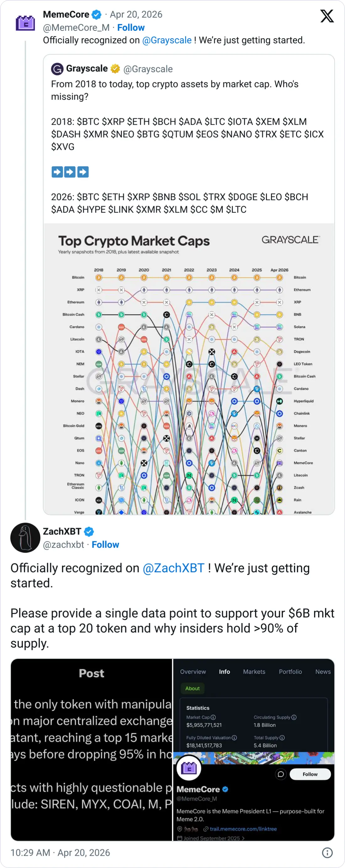The width and height of the screenshot is (345, 868).
Task: Follow ZachXBT from the tweet header
Action: [105, 545]
